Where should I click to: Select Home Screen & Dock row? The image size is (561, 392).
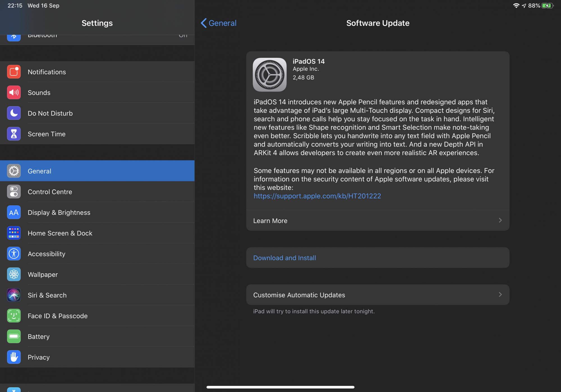(97, 233)
